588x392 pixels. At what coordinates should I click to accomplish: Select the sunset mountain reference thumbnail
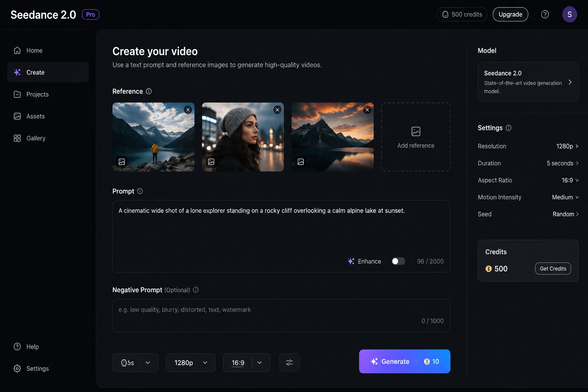[x=333, y=137]
